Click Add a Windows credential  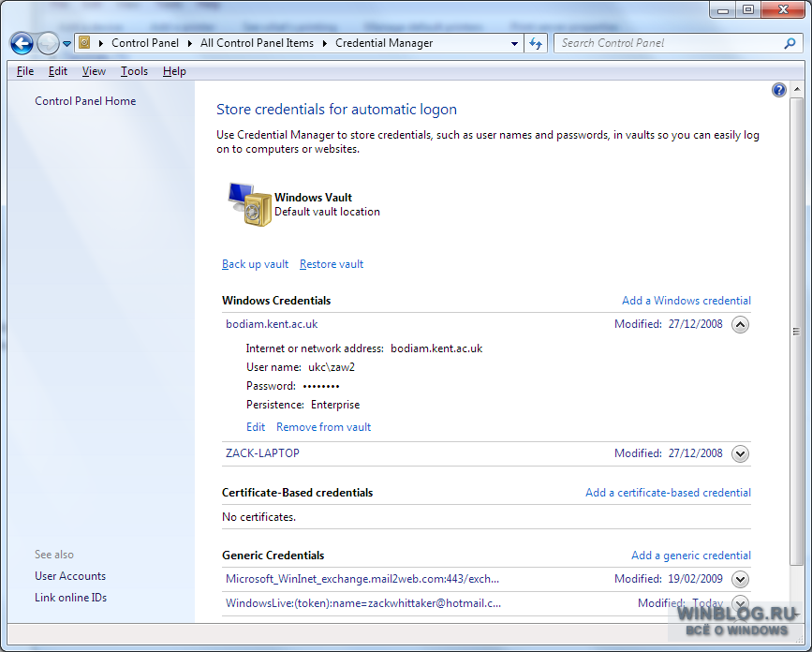[687, 301]
